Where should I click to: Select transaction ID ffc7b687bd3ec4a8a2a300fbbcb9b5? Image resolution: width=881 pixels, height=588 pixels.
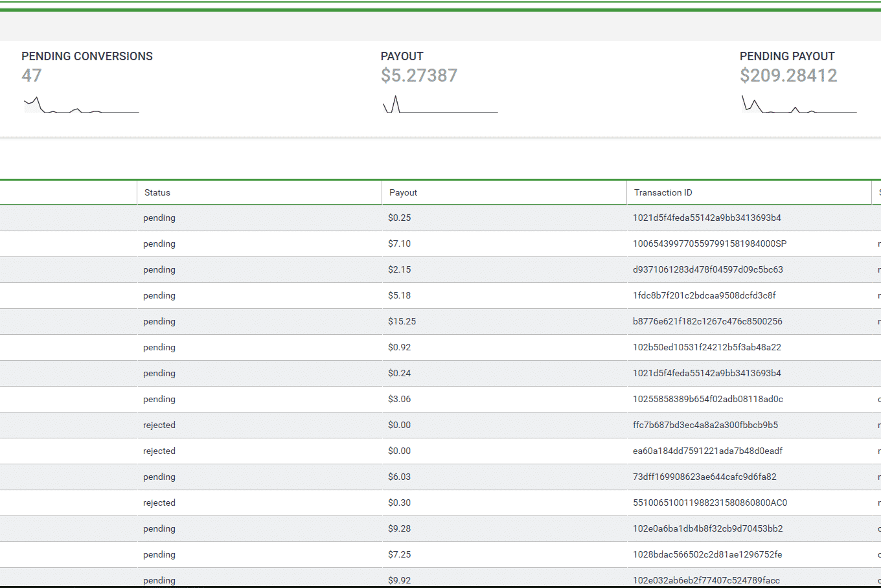705,425
